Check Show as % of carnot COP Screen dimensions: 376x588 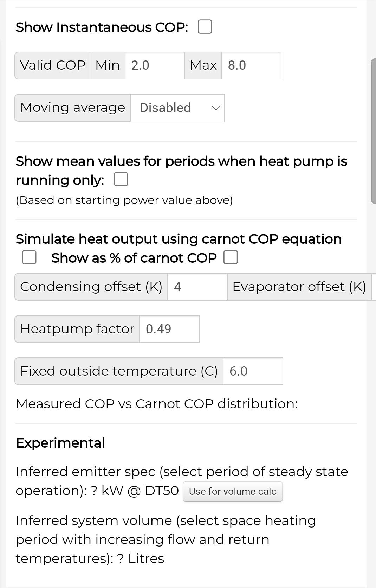[x=231, y=257]
